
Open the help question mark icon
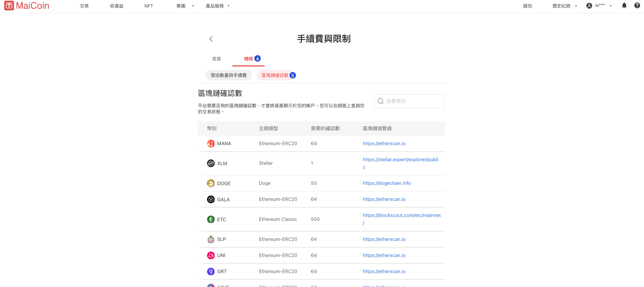coord(637,5)
